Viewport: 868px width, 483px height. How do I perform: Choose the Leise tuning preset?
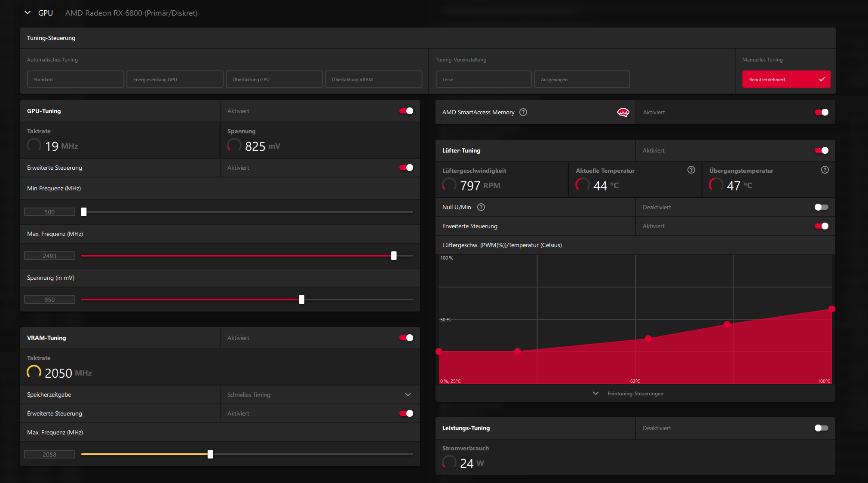tap(483, 79)
